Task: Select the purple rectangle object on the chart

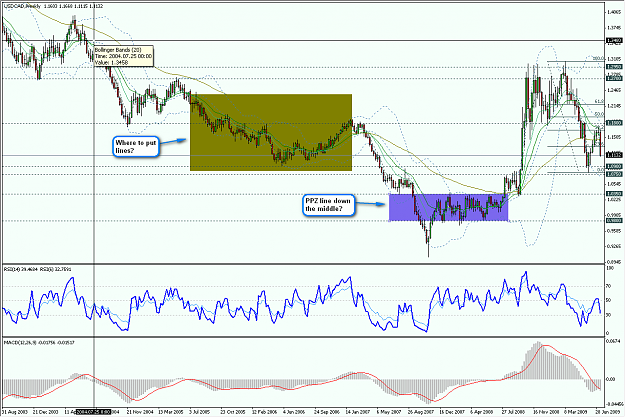Action: (448, 207)
